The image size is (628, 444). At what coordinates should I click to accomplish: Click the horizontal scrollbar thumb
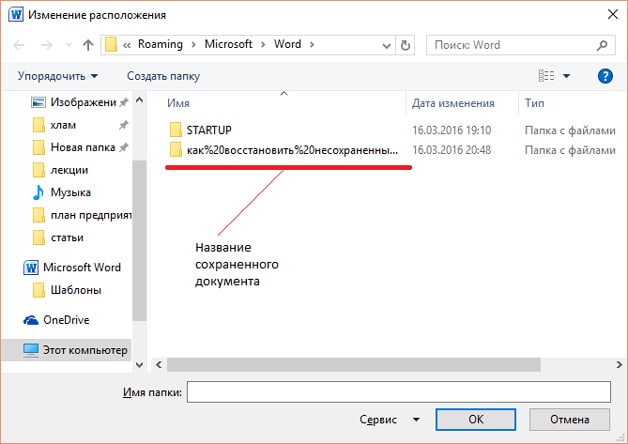[x=354, y=365]
